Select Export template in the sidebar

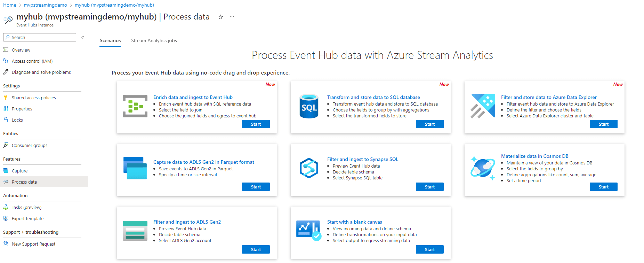pyautogui.click(x=27, y=218)
